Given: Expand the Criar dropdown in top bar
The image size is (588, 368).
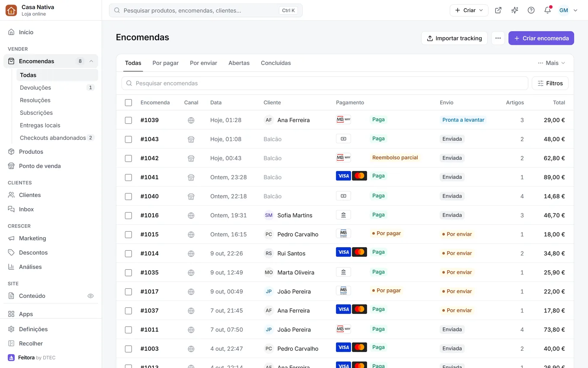Looking at the screenshot, I should pos(469,10).
